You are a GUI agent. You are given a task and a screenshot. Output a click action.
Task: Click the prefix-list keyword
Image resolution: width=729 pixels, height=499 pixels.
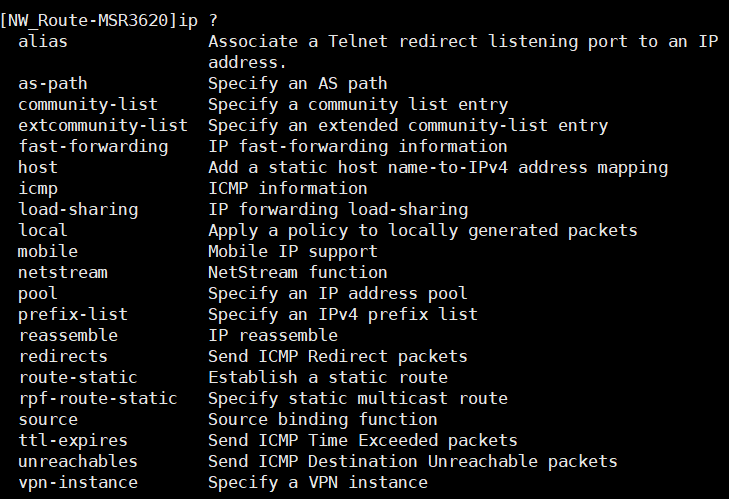click(73, 314)
